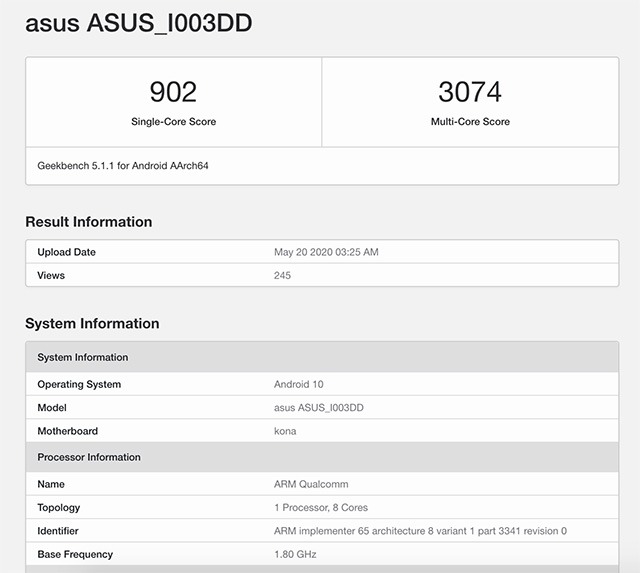The height and width of the screenshot is (573, 640).
Task: Click the 902 single-core score number
Action: pos(173,92)
